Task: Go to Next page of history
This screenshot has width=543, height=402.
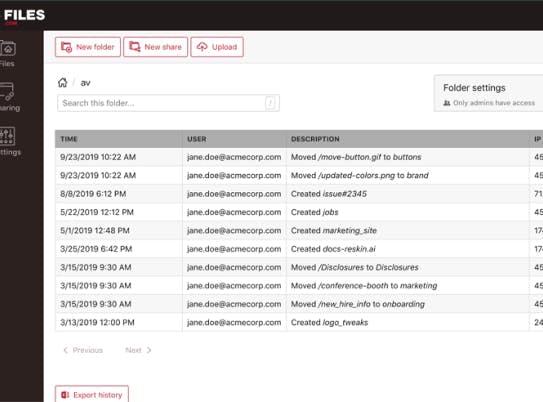Action: point(138,350)
